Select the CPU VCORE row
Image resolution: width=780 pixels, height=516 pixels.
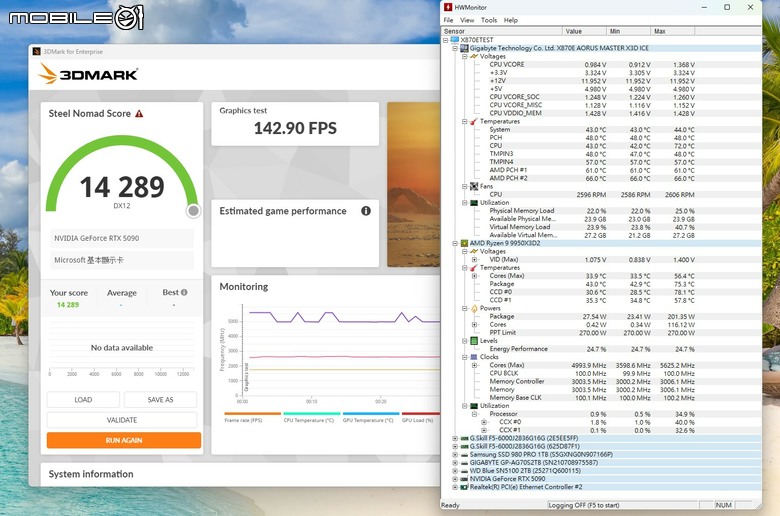tap(592, 65)
